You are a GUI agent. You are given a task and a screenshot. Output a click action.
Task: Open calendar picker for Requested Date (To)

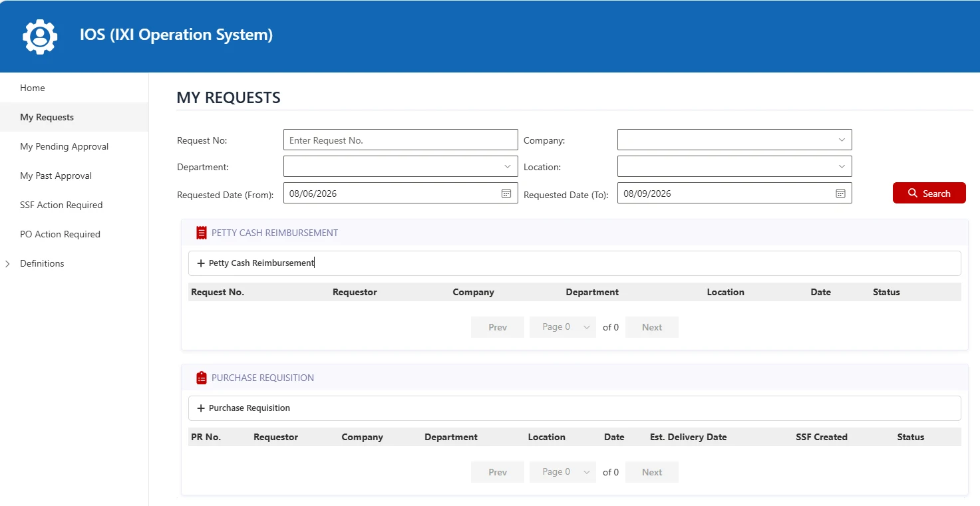click(840, 193)
